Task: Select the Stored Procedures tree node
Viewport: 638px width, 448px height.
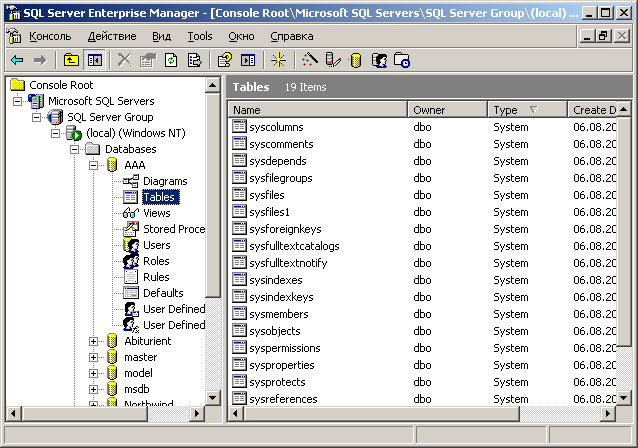Action: tap(173, 229)
